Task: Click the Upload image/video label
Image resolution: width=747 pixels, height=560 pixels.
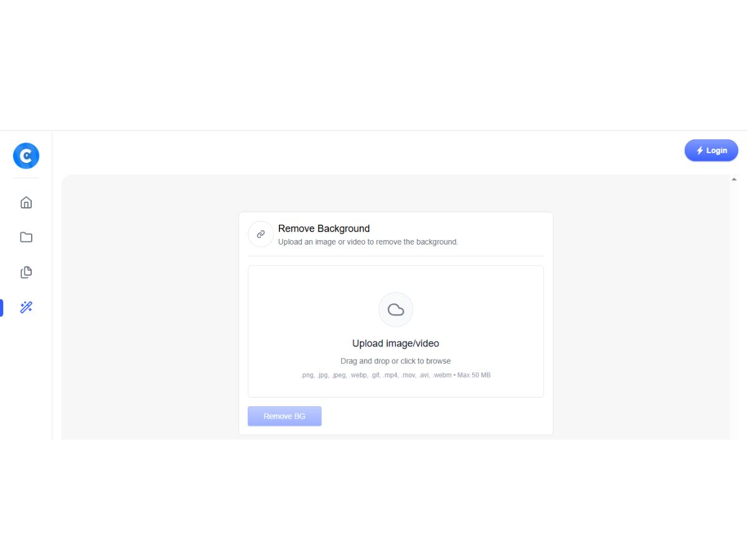Action: tap(396, 343)
